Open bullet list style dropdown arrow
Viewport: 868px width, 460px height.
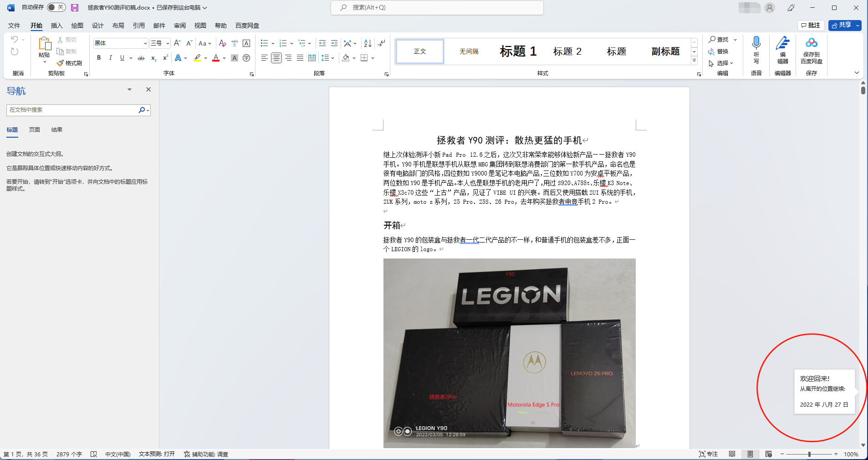(273, 43)
